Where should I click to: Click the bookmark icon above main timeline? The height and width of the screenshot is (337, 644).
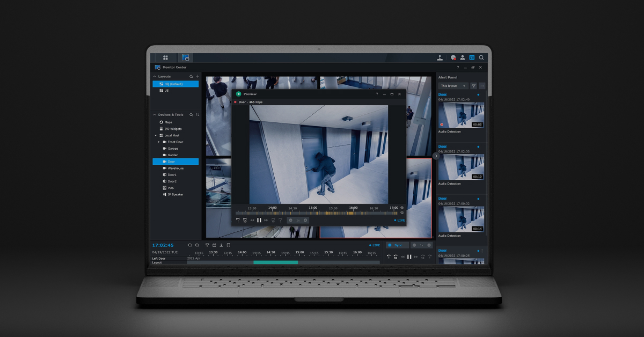click(x=229, y=245)
